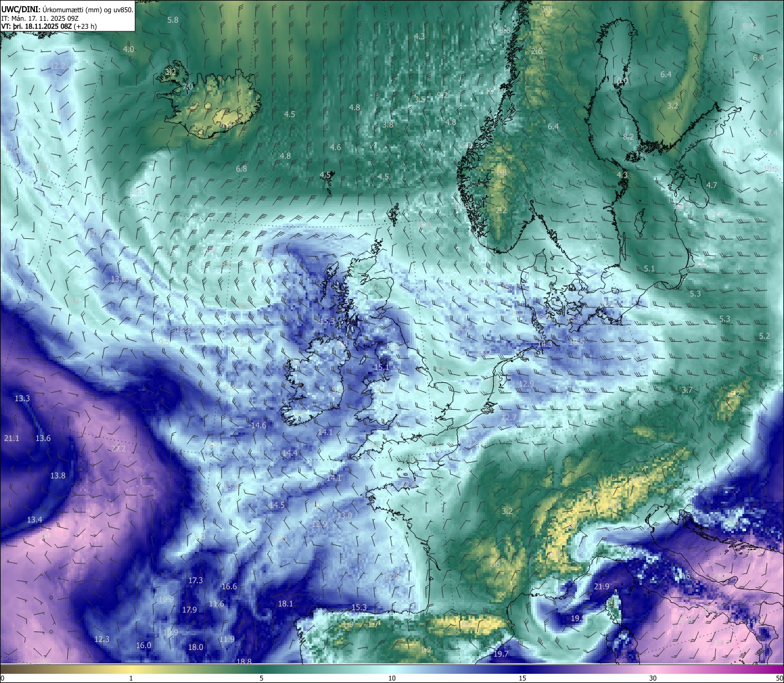Click the 13.8 value label
Screen dimensions: 784x683
click(58, 475)
